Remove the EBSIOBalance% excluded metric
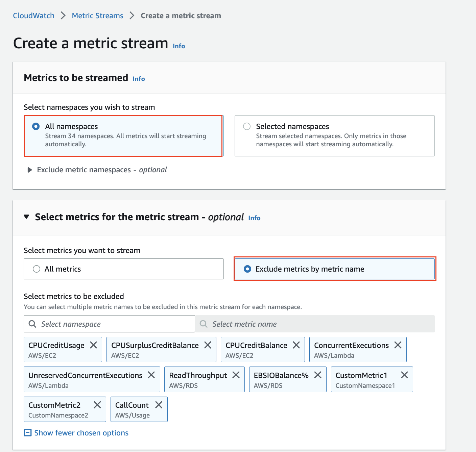The height and width of the screenshot is (452, 476). (x=317, y=375)
